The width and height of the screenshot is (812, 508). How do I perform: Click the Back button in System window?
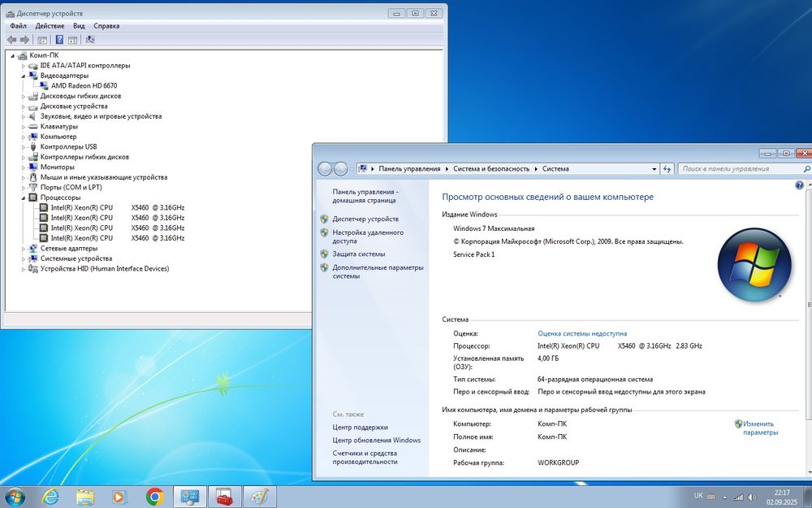coord(325,168)
